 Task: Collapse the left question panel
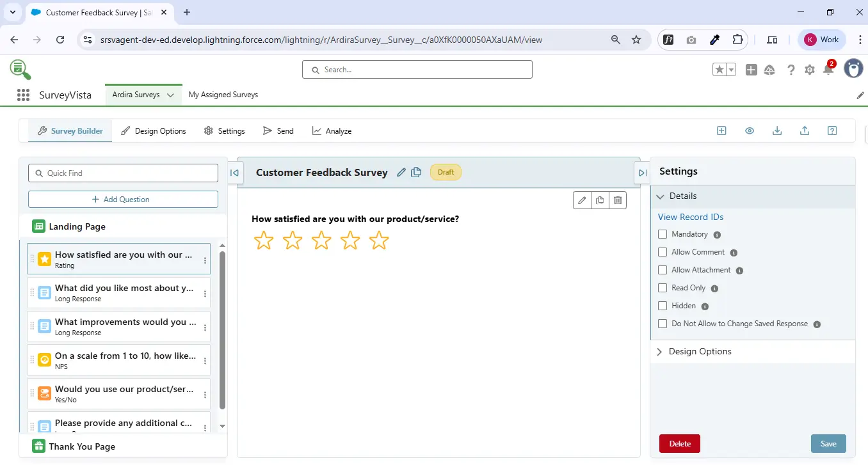pos(234,172)
